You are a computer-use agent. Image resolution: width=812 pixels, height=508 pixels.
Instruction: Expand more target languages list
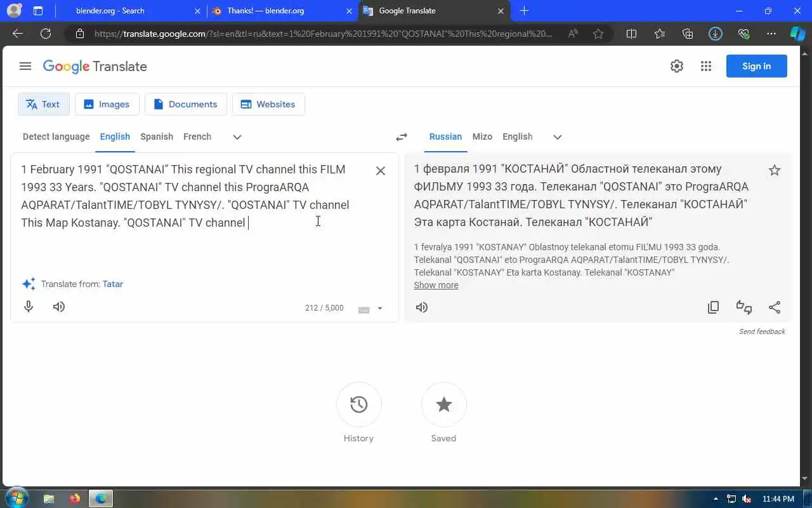click(x=558, y=137)
